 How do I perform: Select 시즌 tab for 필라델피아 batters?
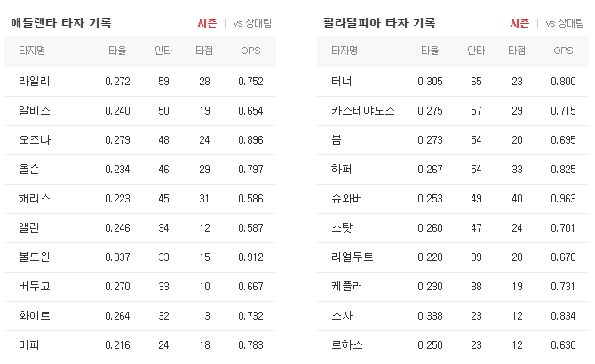520,23
